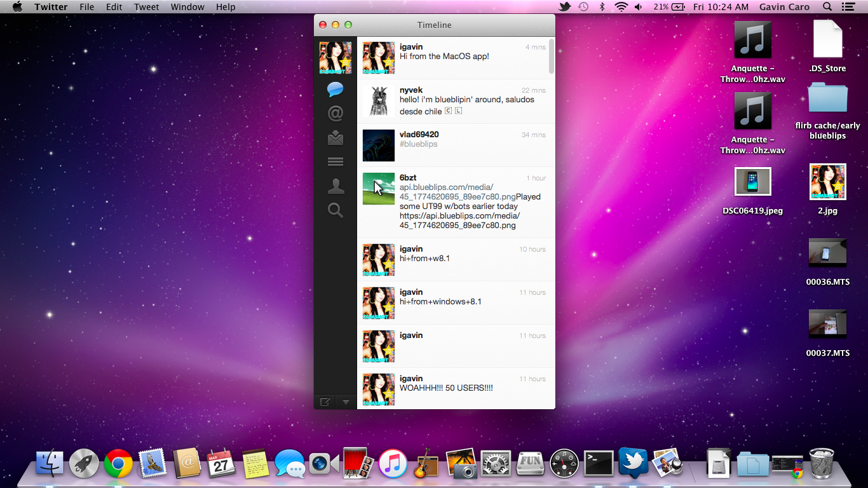868x488 pixels.
Task: Open the Window menu in menu bar
Action: 187,7
